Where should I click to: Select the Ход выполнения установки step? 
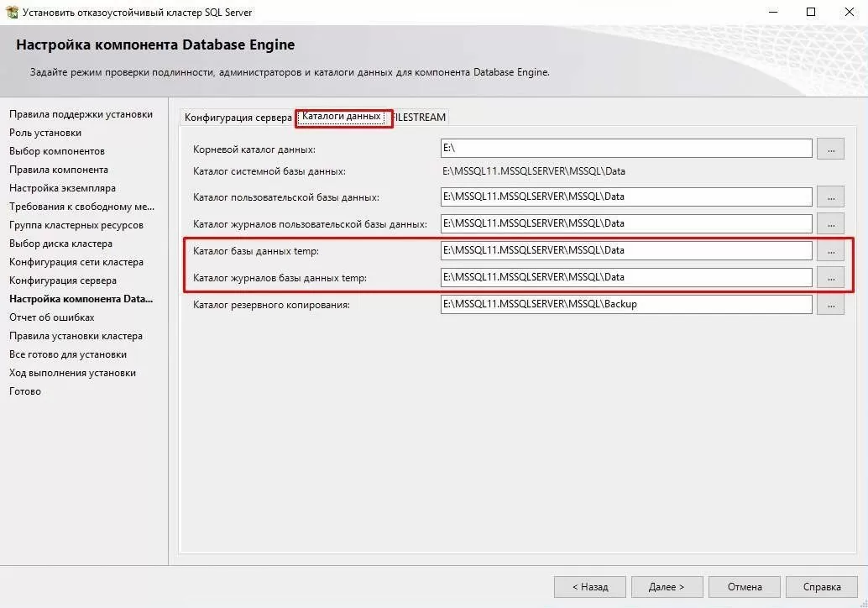(x=72, y=373)
